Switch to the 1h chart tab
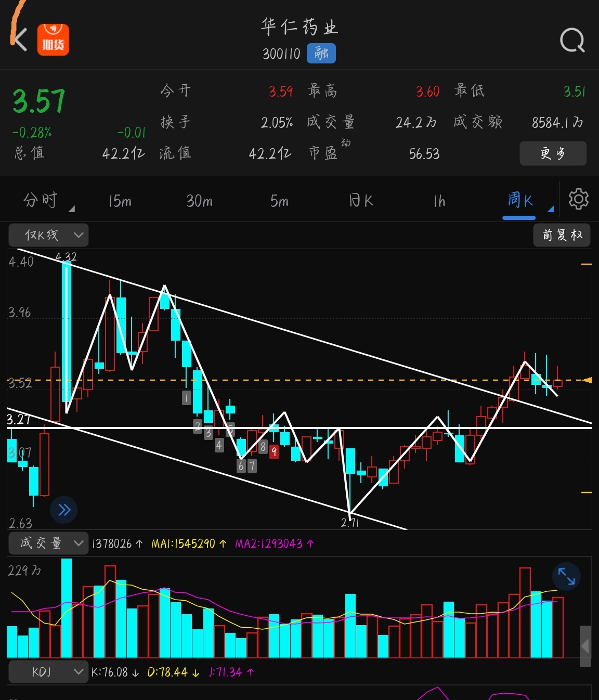The height and width of the screenshot is (700, 599). [439, 201]
